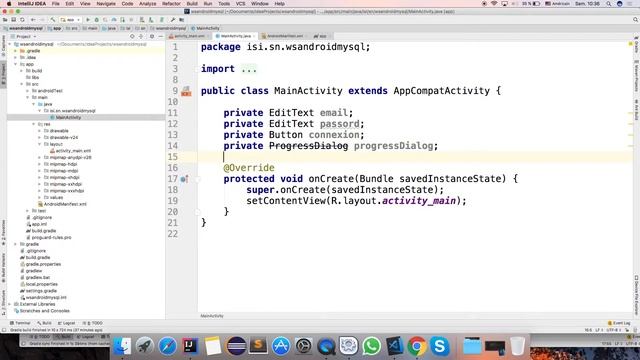Image resolution: width=640 pixels, height=360 pixels.
Task: Select proguard-rules.pro file
Action: click(x=51, y=237)
